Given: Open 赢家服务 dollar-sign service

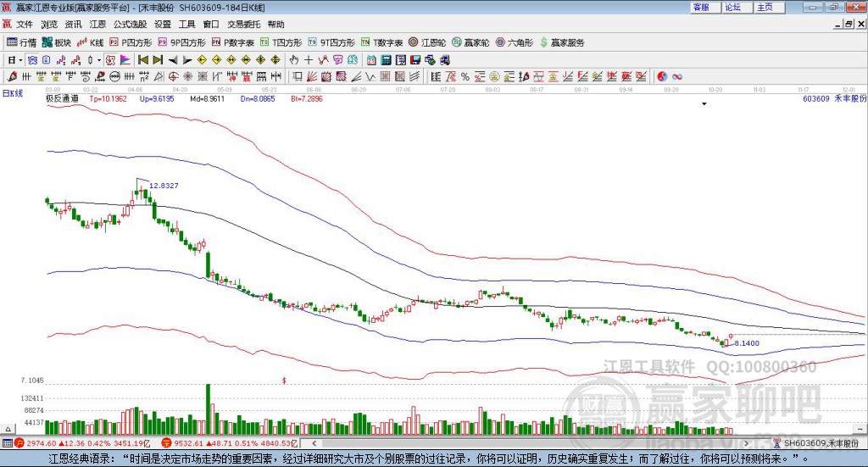Looking at the screenshot, I should pos(562,42).
